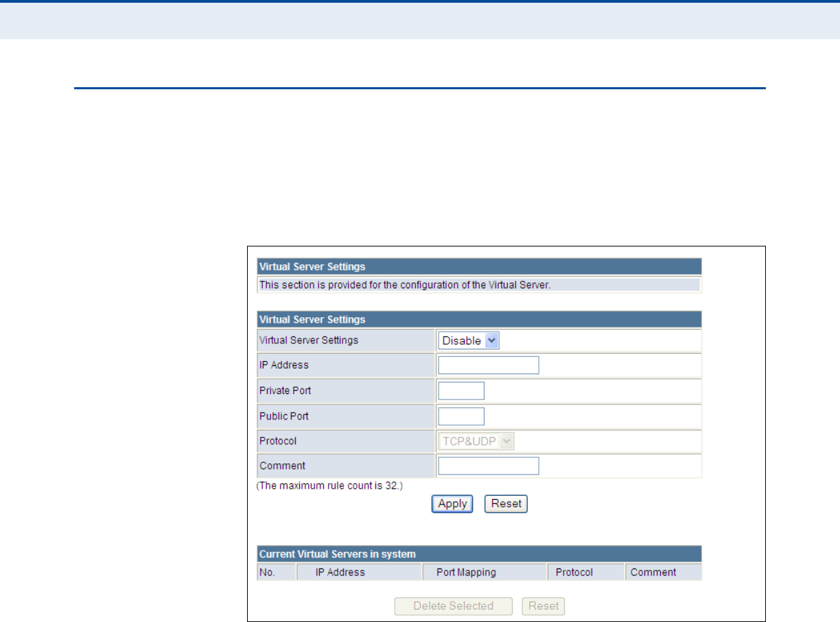Focus the Private Port input box
The image size is (840, 622).
pyautogui.click(x=461, y=391)
